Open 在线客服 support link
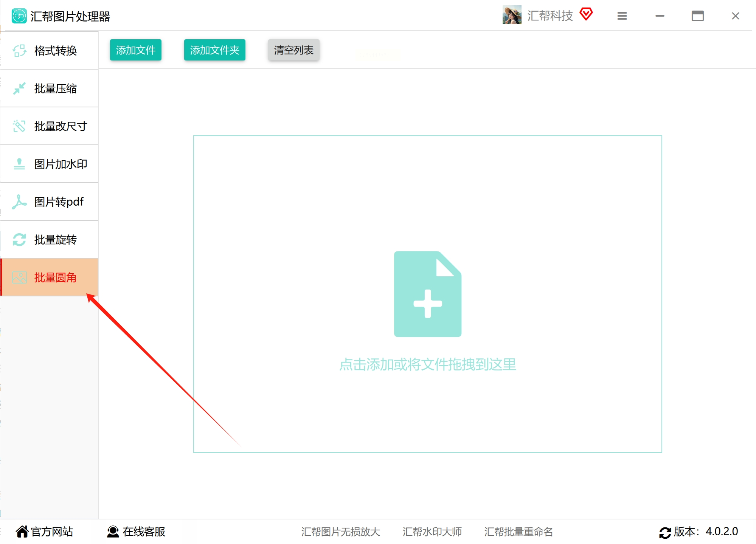This screenshot has height=544, width=756. point(137,532)
